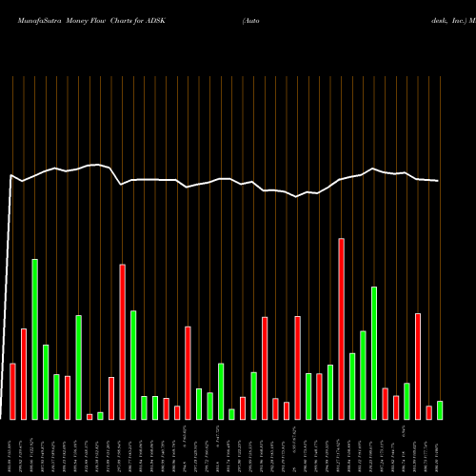Select the rightmost green bar in the chart

click(x=440, y=410)
